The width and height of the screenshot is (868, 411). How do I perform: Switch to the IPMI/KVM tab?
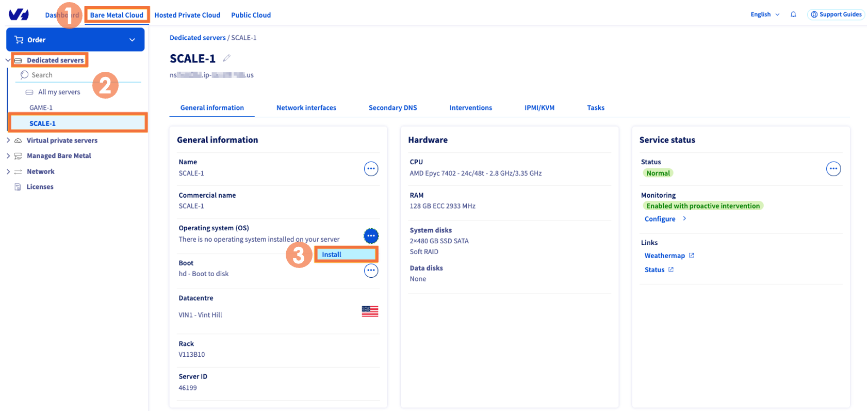(x=539, y=107)
